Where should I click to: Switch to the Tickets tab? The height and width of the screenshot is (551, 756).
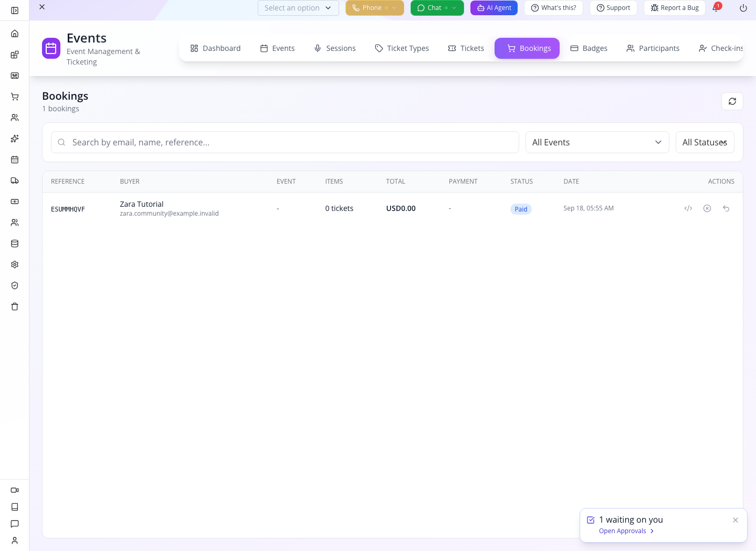[466, 48]
